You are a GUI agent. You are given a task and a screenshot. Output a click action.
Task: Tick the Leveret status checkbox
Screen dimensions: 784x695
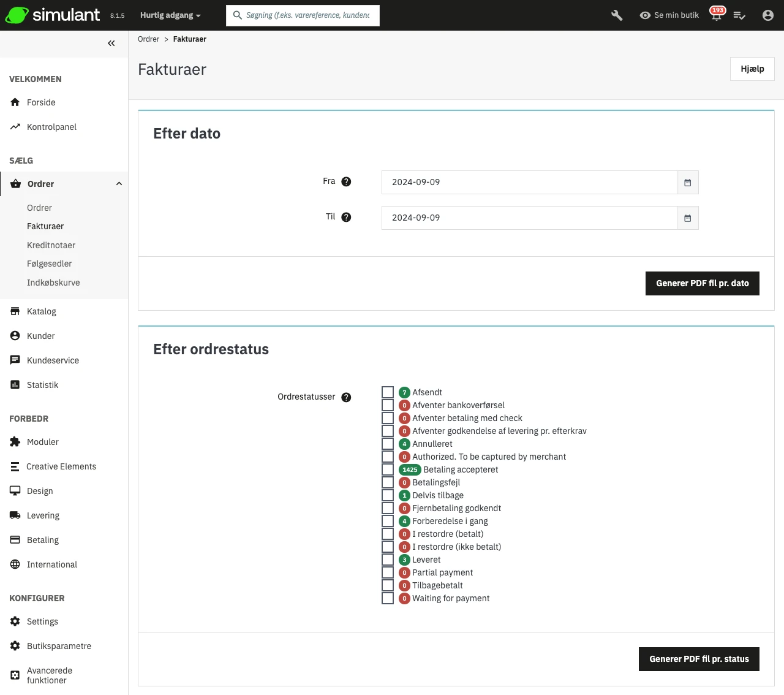[388, 560]
